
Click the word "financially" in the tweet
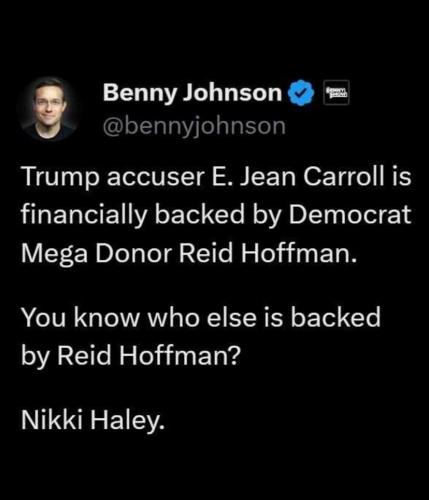pos(84,215)
